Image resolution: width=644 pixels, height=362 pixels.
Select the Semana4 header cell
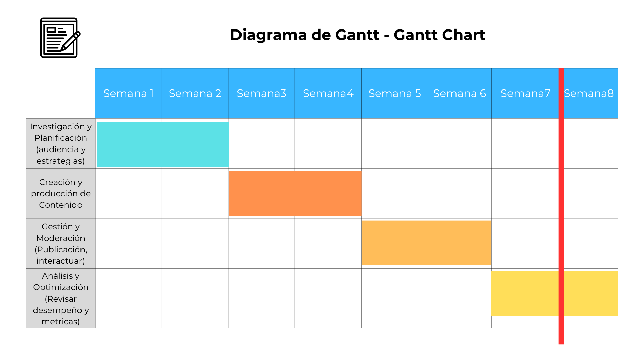click(x=328, y=93)
